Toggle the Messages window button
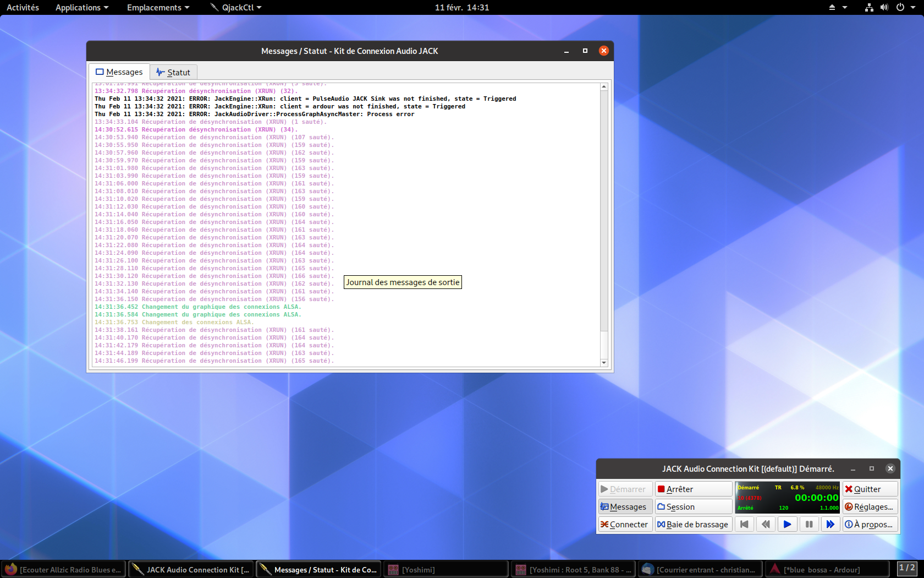Viewport: 924px width, 578px height. tap(625, 507)
